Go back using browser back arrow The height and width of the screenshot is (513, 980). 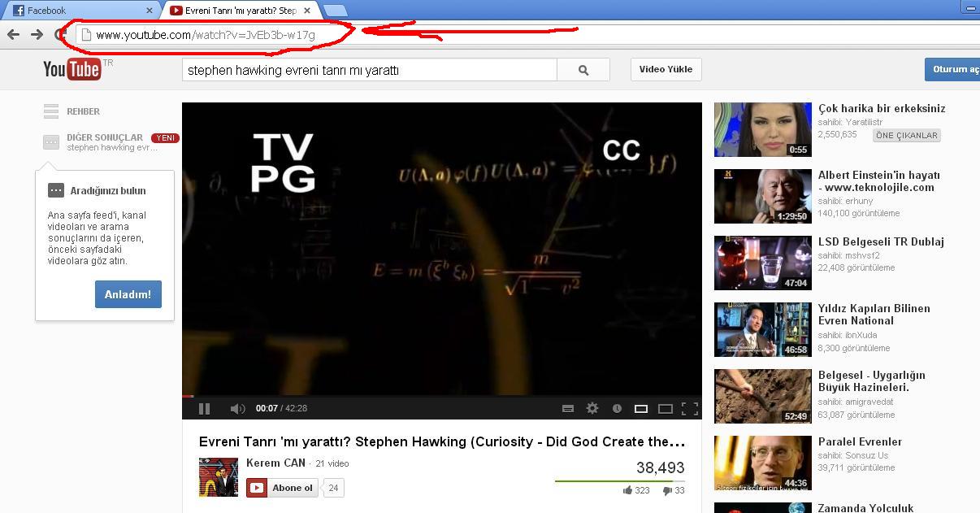point(13,34)
